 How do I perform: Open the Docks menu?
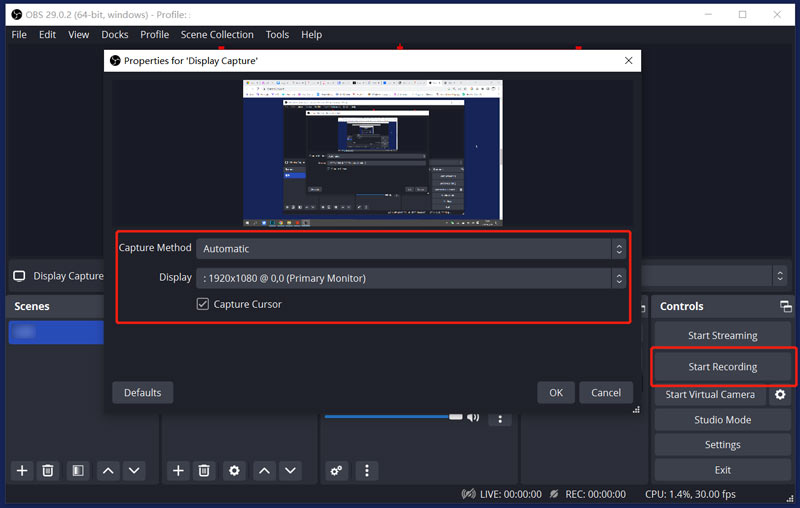[x=115, y=34]
